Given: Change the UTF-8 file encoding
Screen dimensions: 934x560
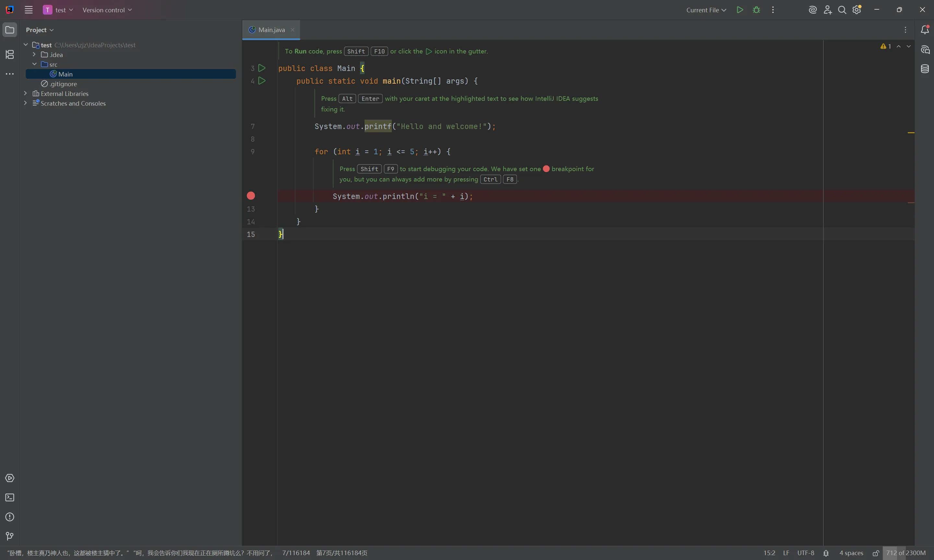Looking at the screenshot, I should tap(806, 553).
